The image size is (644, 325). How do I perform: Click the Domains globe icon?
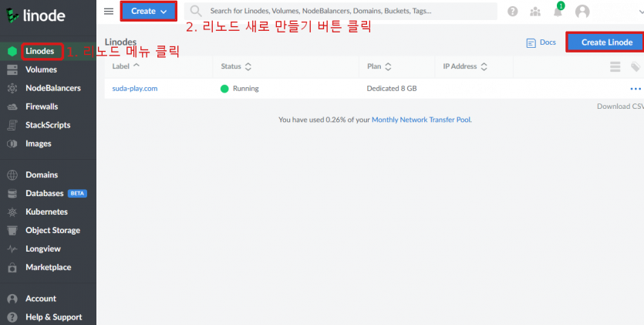tap(12, 175)
